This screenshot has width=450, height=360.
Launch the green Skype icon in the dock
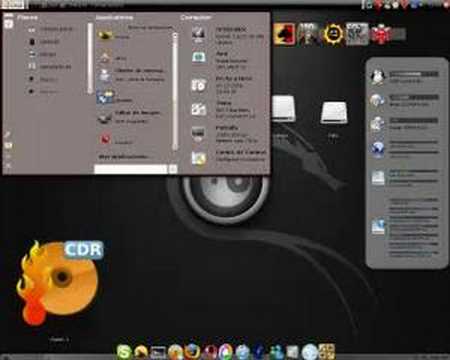click(124, 352)
